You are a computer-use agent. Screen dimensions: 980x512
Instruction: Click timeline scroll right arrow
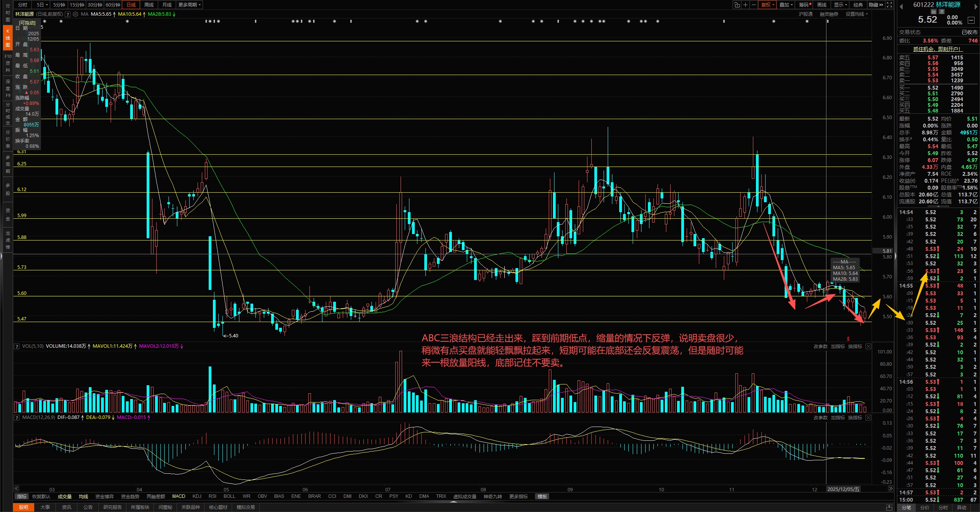tap(891, 489)
